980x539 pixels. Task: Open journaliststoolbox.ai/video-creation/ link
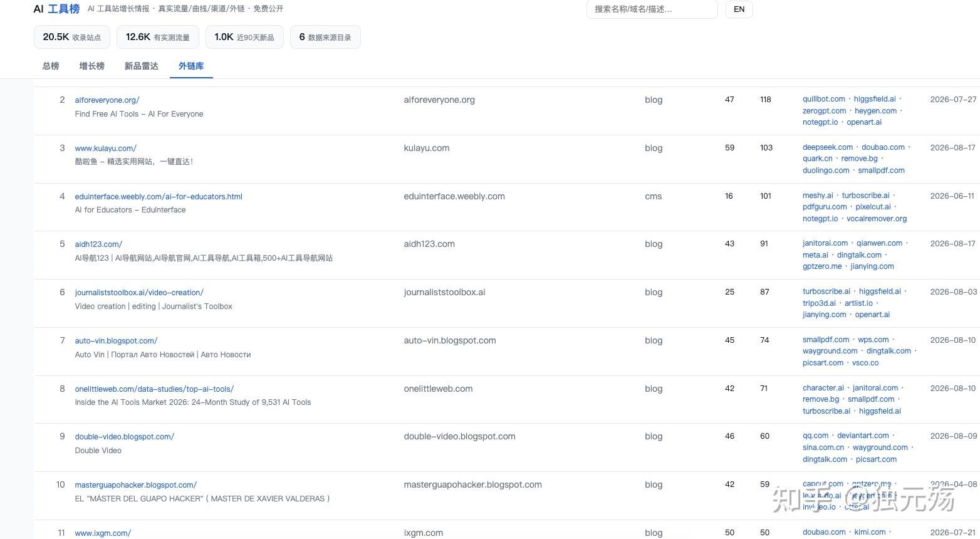click(x=139, y=293)
